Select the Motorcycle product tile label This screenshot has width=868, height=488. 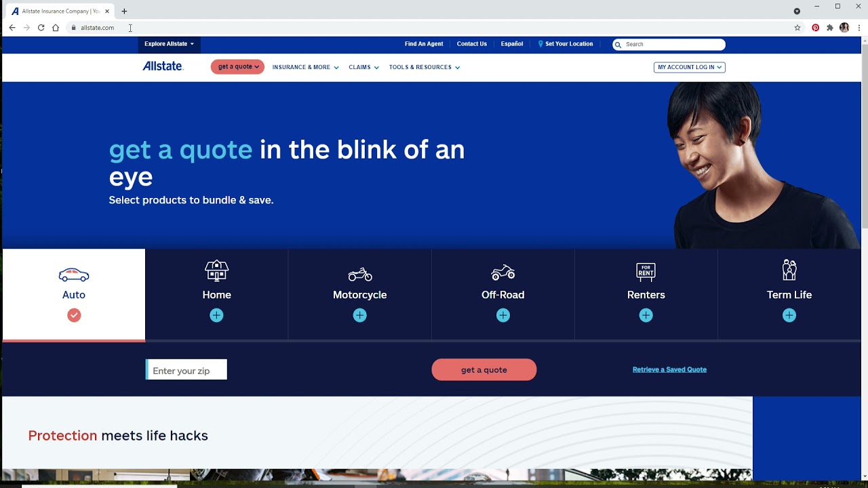(x=360, y=295)
